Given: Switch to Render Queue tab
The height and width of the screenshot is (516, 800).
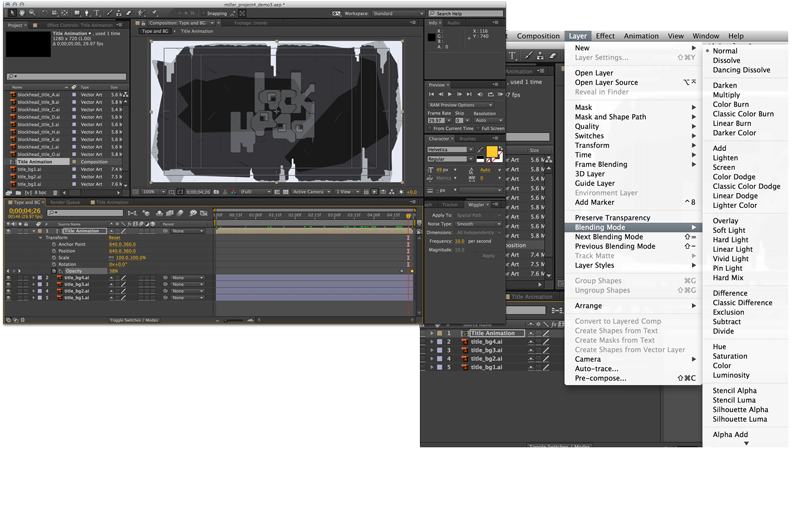Looking at the screenshot, I should 65,203.
